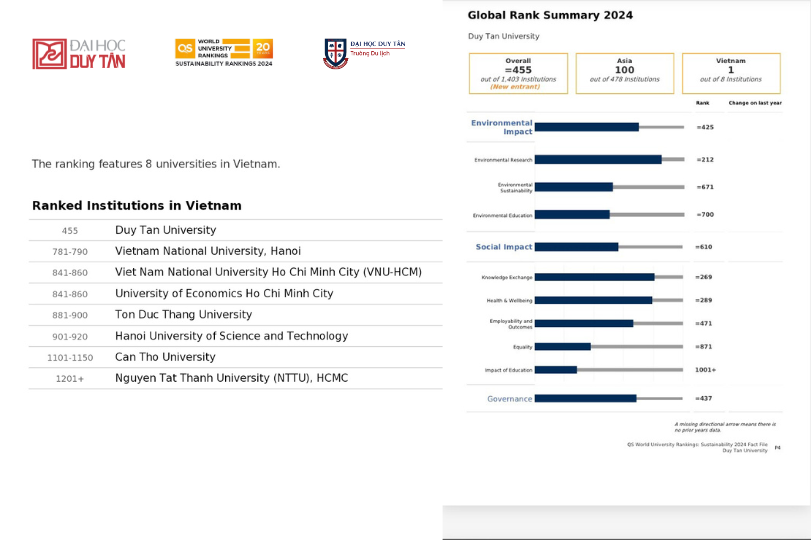811x540 pixels.
Task: Click the Knowledge Exchange bar
Action: point(594,277)
